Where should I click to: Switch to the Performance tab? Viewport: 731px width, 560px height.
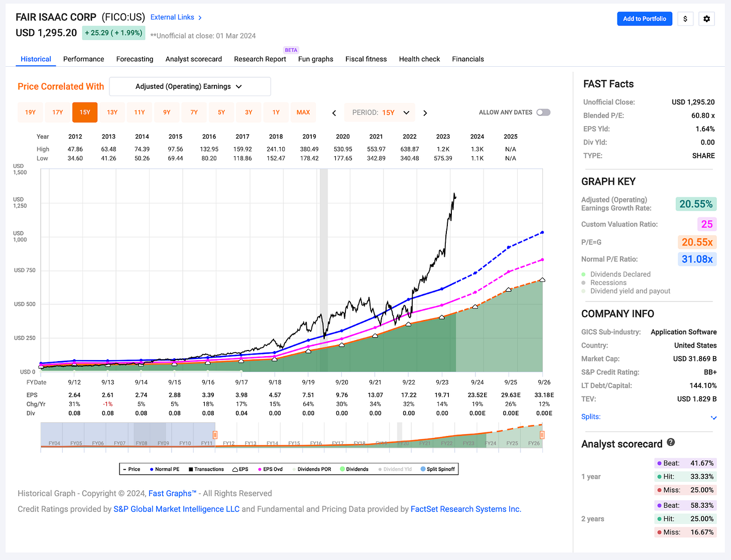[84, 59]
